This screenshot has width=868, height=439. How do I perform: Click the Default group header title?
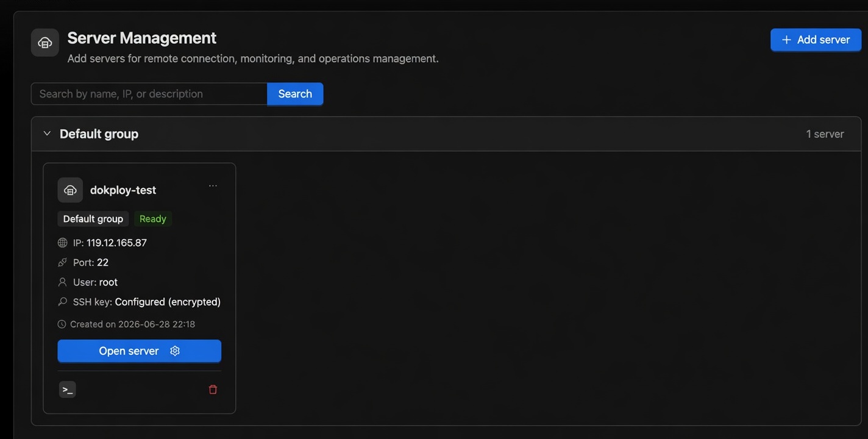point(99,134)
